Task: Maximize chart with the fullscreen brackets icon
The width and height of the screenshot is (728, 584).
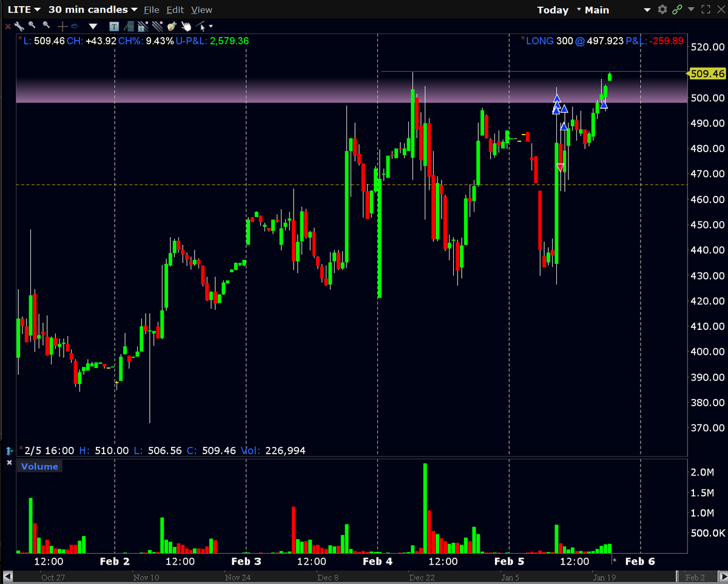Action: [x=706, y=10]
